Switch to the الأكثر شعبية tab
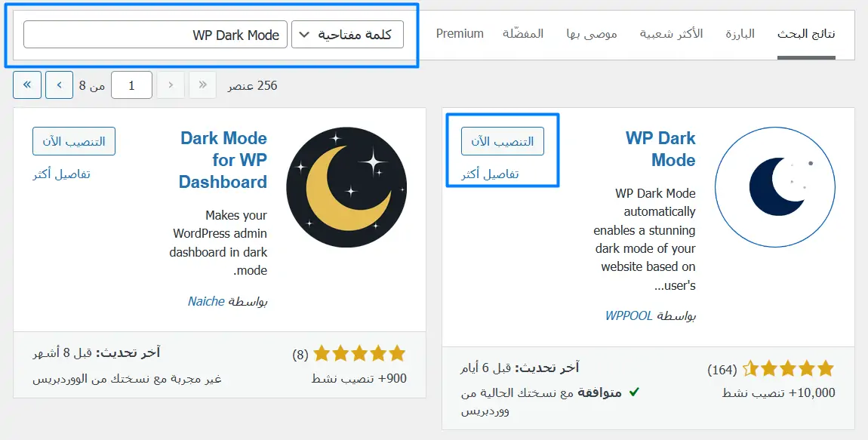 [672, 34]
